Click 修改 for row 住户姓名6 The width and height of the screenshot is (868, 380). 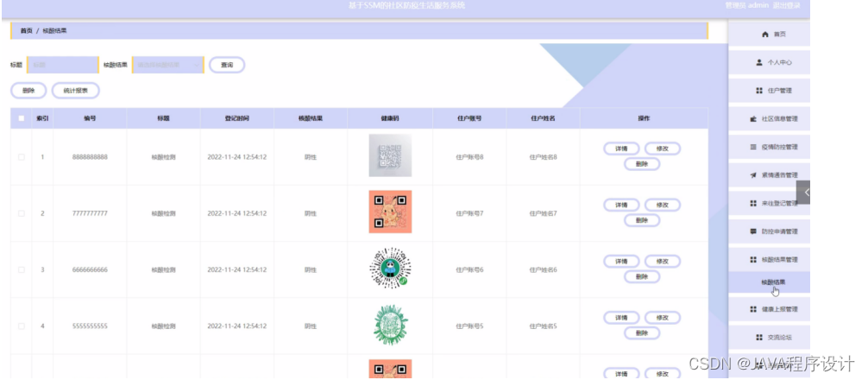click(662, 262)
